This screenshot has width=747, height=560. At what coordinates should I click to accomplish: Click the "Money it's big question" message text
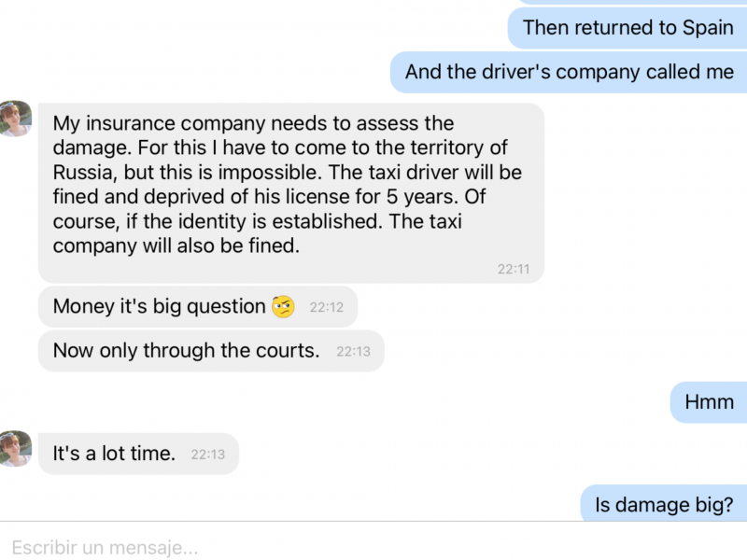[x=159, y=306]
